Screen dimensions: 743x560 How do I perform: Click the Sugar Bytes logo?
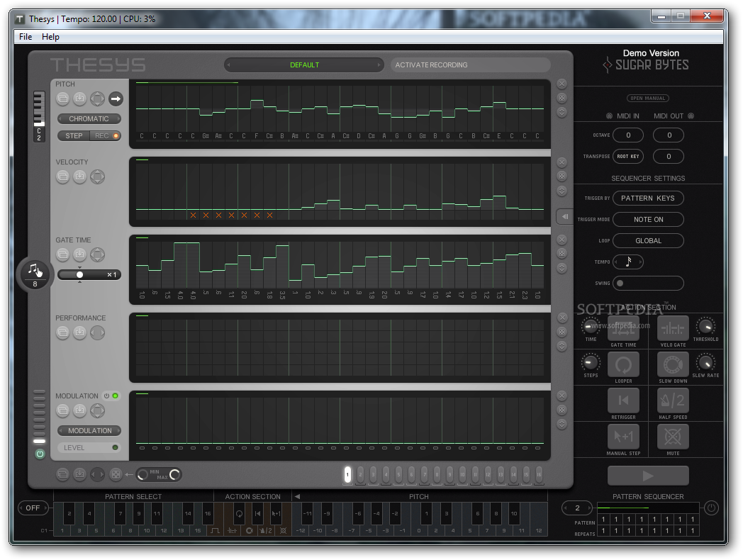pyautogui.click(x=646, y=65)
